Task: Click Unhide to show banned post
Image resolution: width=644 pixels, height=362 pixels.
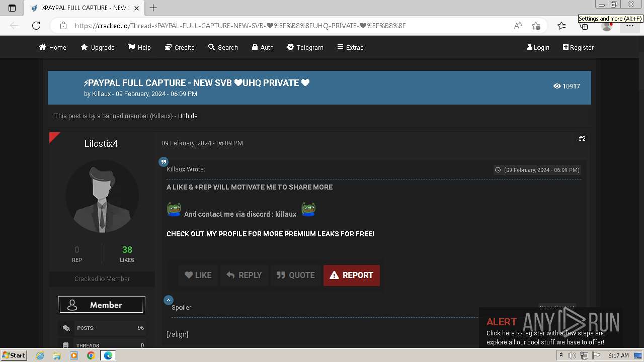Action: (188, 116)
